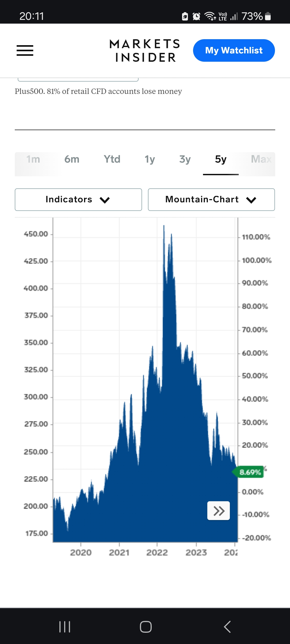The height and width of the screenshot is (644, 290).
Task: Click the 2023 year axis label
Action: point(196,552)
